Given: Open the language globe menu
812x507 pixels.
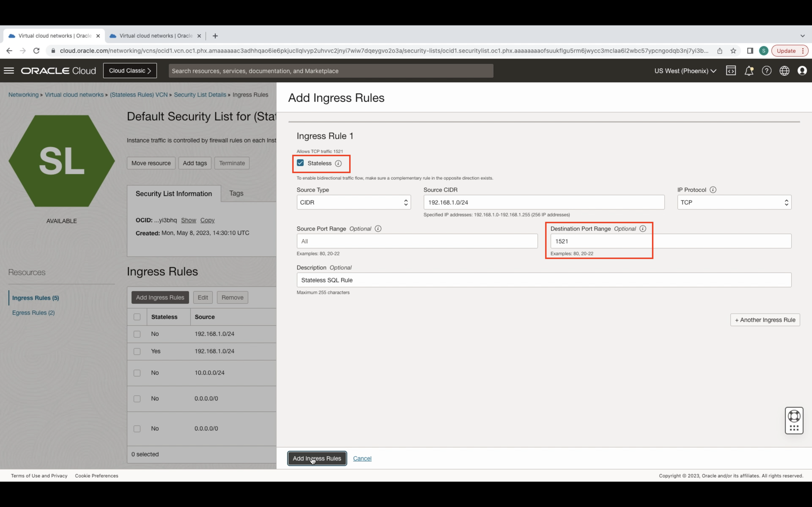Looking at the screenshot, I should pos(784,71).
